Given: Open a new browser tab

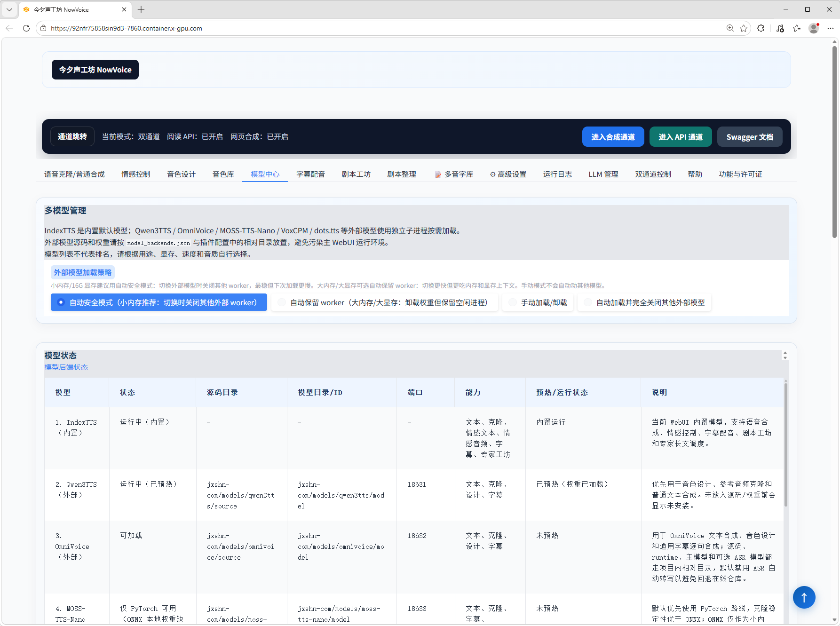Looking at the screenshot, I should (x=141, y=9).
